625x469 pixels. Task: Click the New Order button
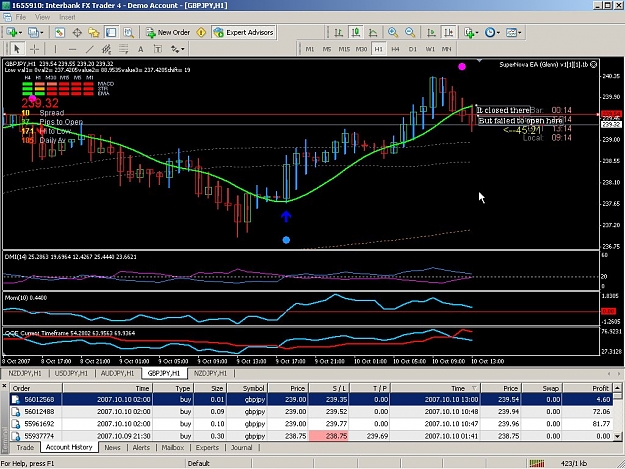[168, 33]
